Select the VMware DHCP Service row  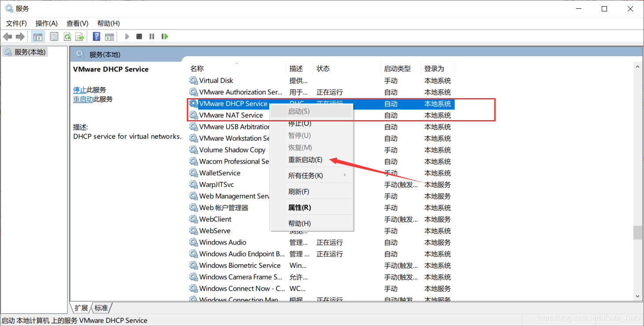321,104
